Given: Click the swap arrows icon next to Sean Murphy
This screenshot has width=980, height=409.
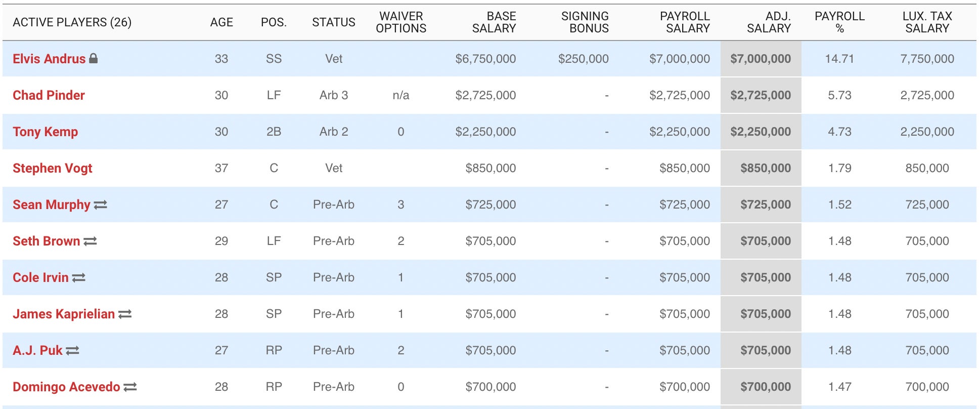Looking at the screenshot, I should [100, 204].
